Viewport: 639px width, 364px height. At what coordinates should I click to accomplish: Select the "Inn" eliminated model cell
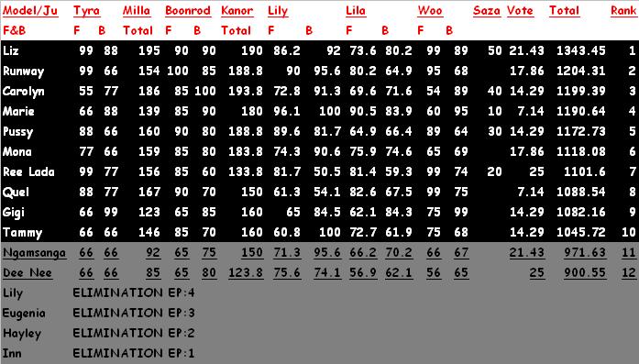click(x=12, y=353)
